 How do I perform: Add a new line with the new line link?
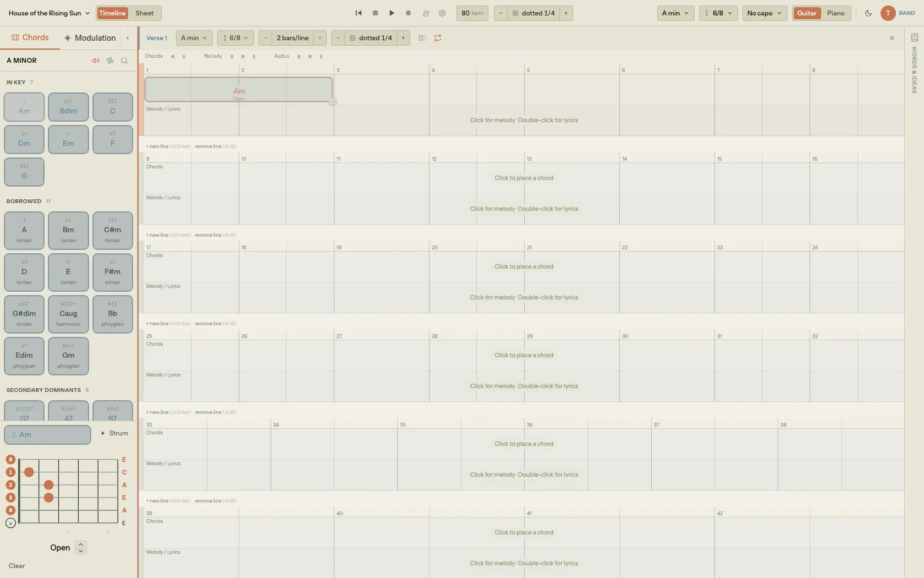(157, 146)
